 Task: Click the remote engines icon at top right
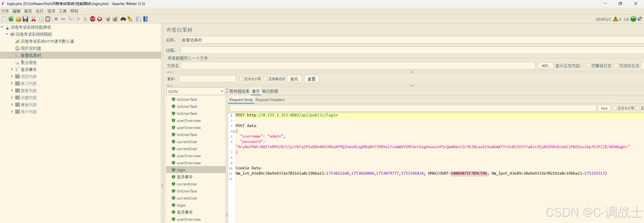[x=640, y=19]
